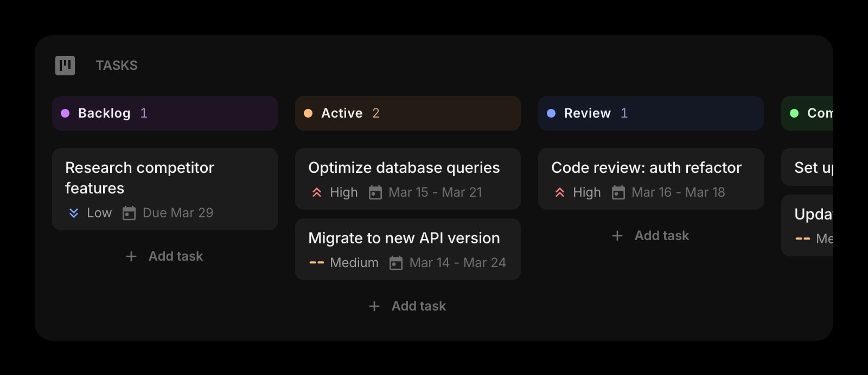Click the Medium priority label on Migrate card
This screenshot has width=868, height=375.
[x=354, y=263]
